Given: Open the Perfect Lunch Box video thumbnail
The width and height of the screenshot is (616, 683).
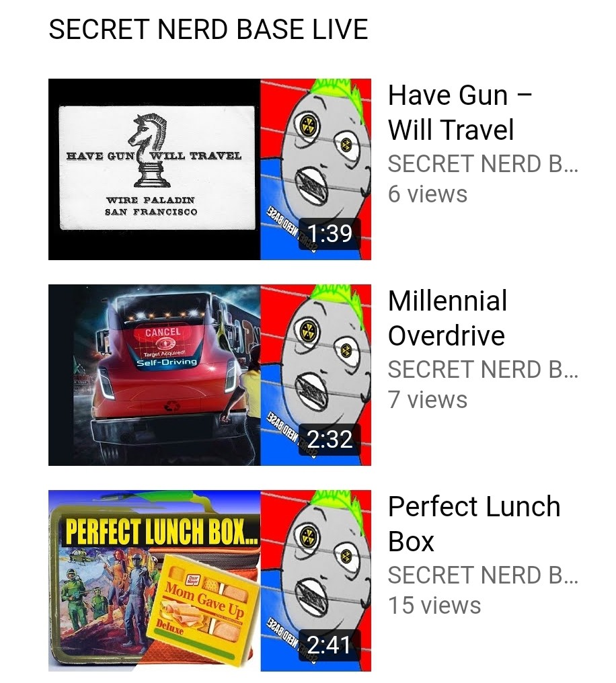Looking at the screenshot, I should [x=210, y=581].
